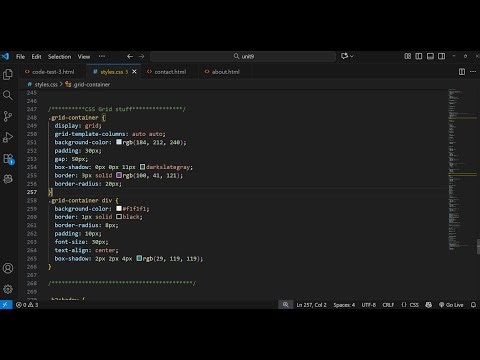Go to line via Ln 257, Col 2
This screenshot has height=360, width=480.
[311, 305]
